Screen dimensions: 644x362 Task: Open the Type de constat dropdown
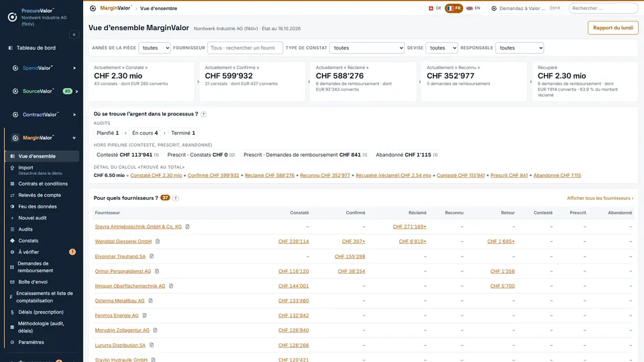tap(367, 48)
